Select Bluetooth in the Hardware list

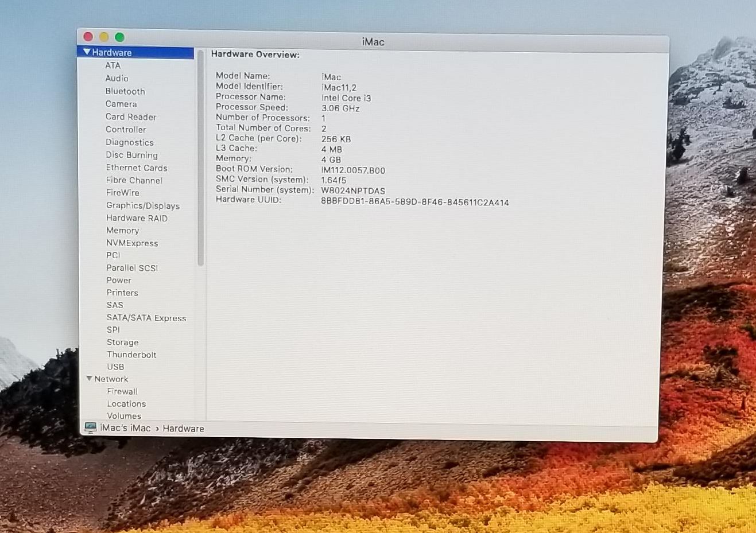(125, 91)
